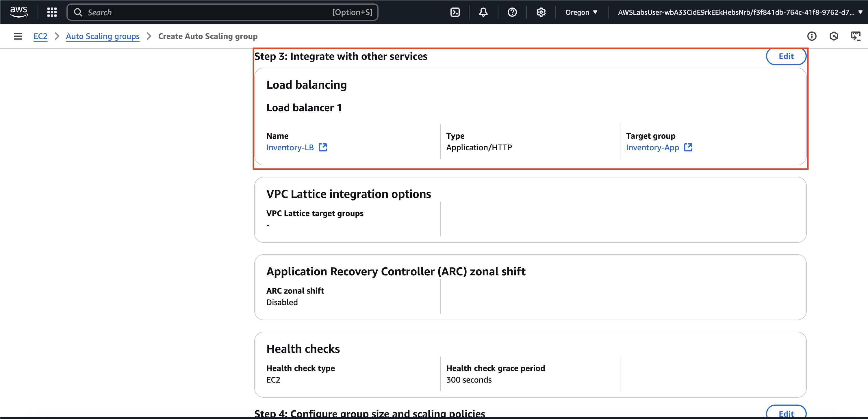Launch CloudShell terminal icon
868x419 pixels.
click(455, 12)
